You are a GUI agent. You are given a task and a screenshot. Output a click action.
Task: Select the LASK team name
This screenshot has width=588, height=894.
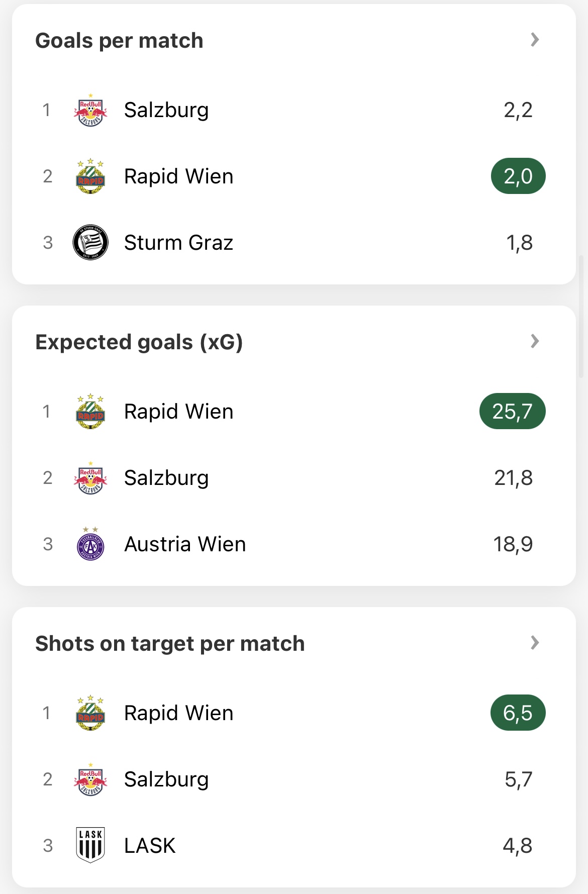150,846
